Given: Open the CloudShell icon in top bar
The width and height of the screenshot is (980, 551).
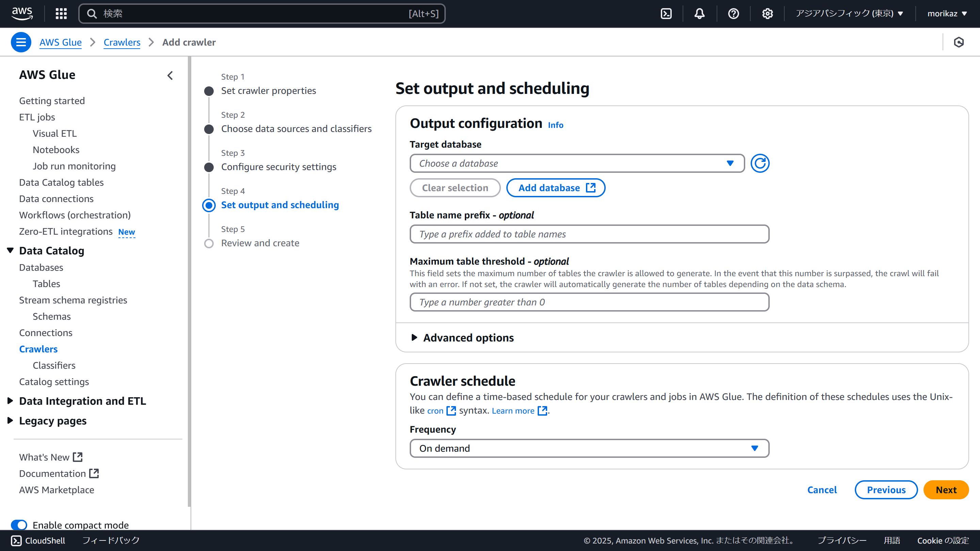Looking at the screenshot, I should click(x=666, y=14).
